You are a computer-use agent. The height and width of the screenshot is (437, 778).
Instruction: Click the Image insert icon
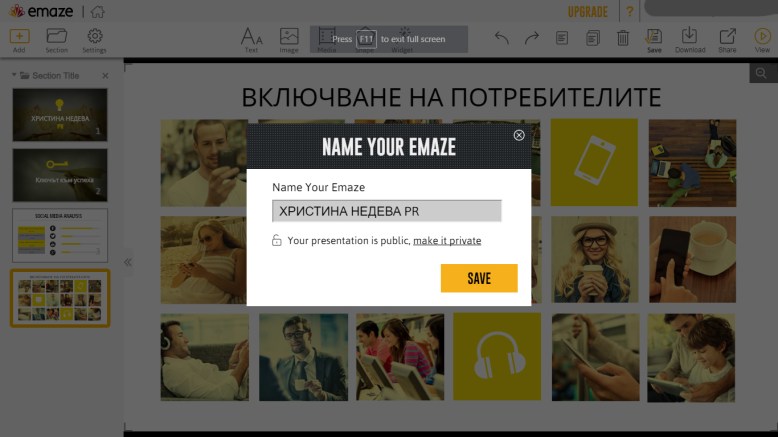pos(289,38)
